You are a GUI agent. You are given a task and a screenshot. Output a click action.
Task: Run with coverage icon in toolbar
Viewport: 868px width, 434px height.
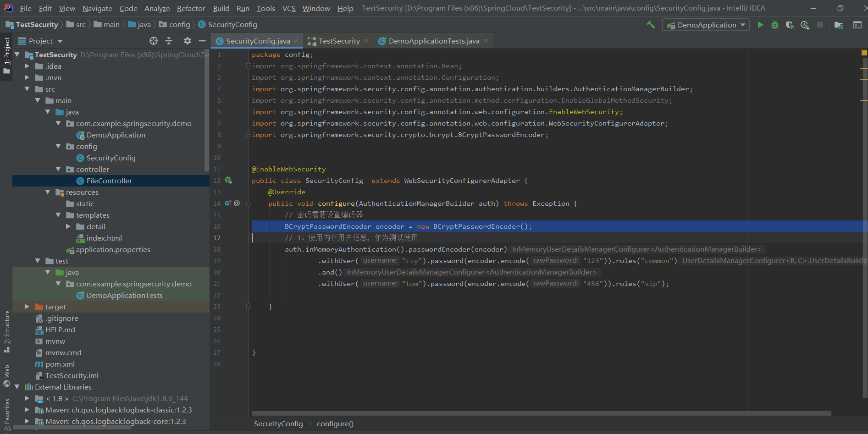[790, 25]
